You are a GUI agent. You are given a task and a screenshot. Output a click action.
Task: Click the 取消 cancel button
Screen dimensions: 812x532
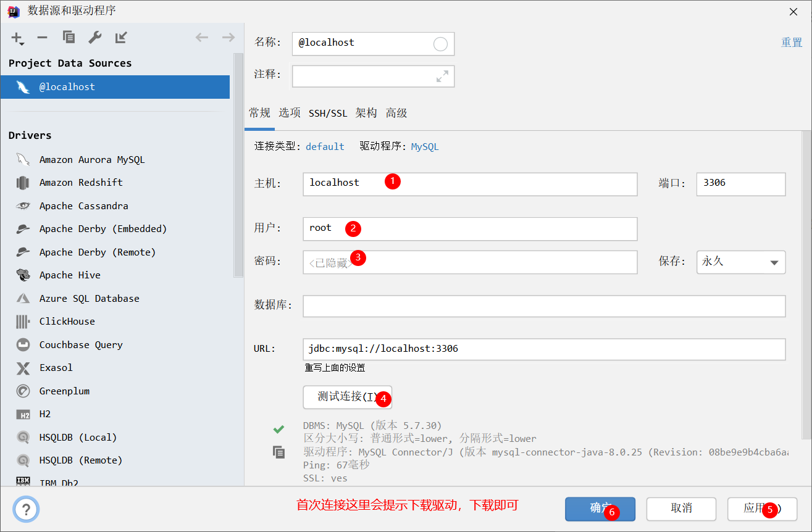pyautogui.click(x=681, y=509)
